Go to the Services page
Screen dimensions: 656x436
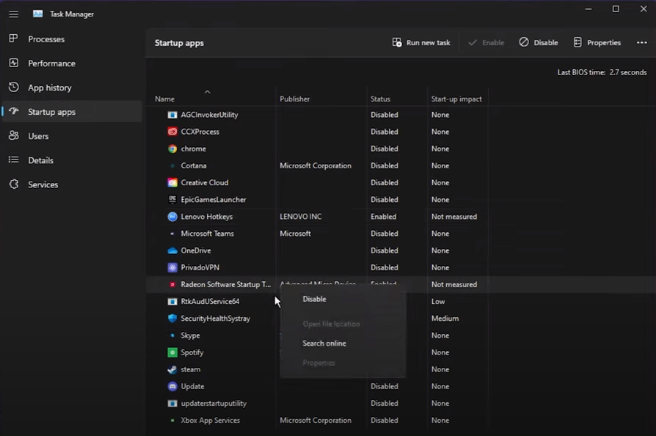tap(43, 185)
